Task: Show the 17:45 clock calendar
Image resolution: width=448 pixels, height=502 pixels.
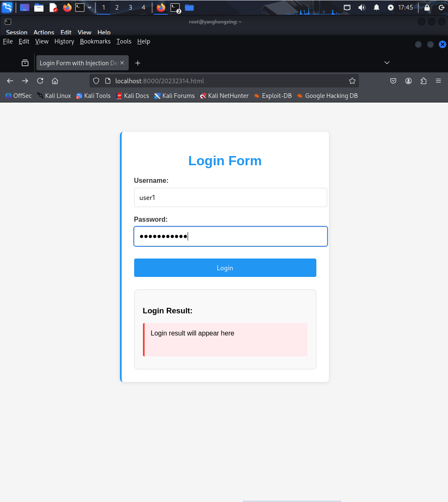Action: point(405,8)
